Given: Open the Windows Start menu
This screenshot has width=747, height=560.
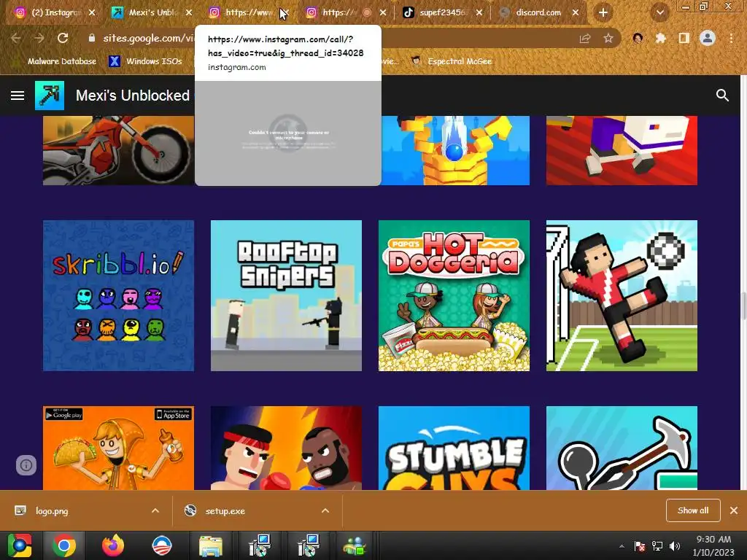Looking at the screenshot, I should click(x=19, y=545).
